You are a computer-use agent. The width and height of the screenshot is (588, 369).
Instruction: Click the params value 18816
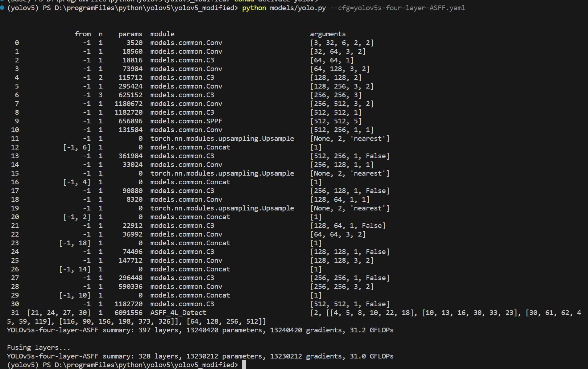pyautogui.click(x=132, y=60)
